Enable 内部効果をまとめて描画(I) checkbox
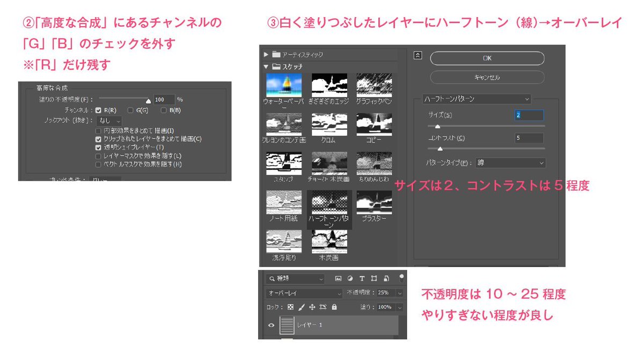 point(98,130)
